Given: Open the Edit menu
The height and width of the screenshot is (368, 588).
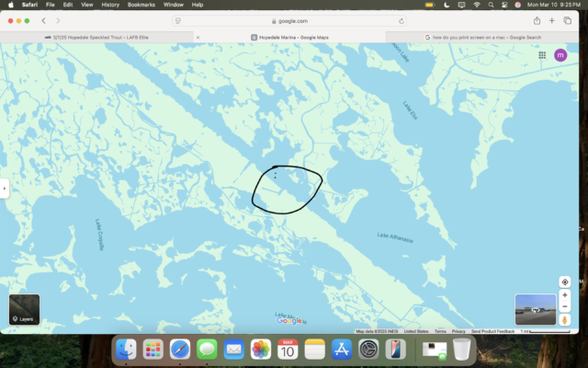Looking at the screenshot, I should tap(68, 5).
